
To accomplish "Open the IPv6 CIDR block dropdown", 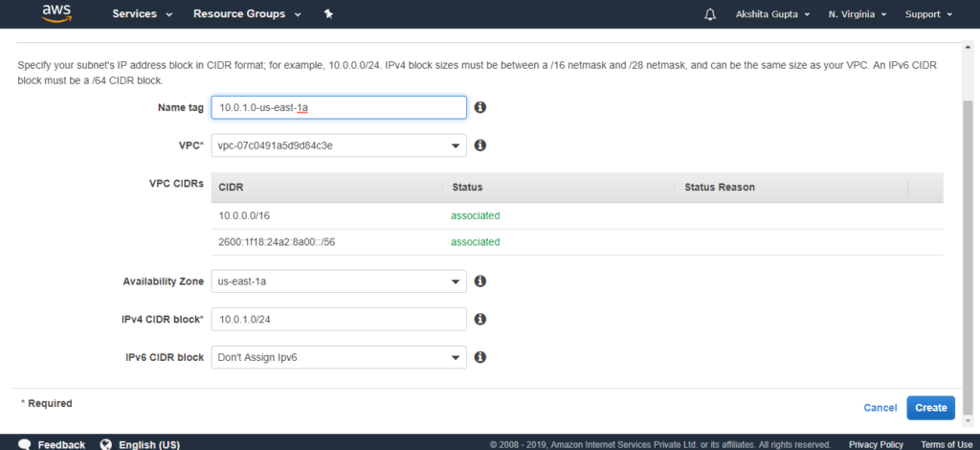I will click(x=339, y=357).
